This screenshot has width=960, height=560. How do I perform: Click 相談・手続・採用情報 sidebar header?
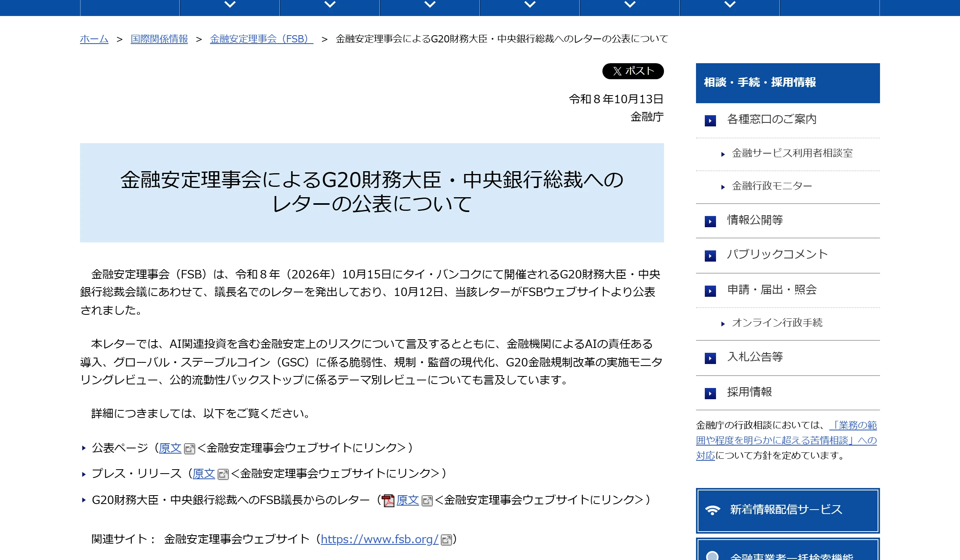(788, 83)
